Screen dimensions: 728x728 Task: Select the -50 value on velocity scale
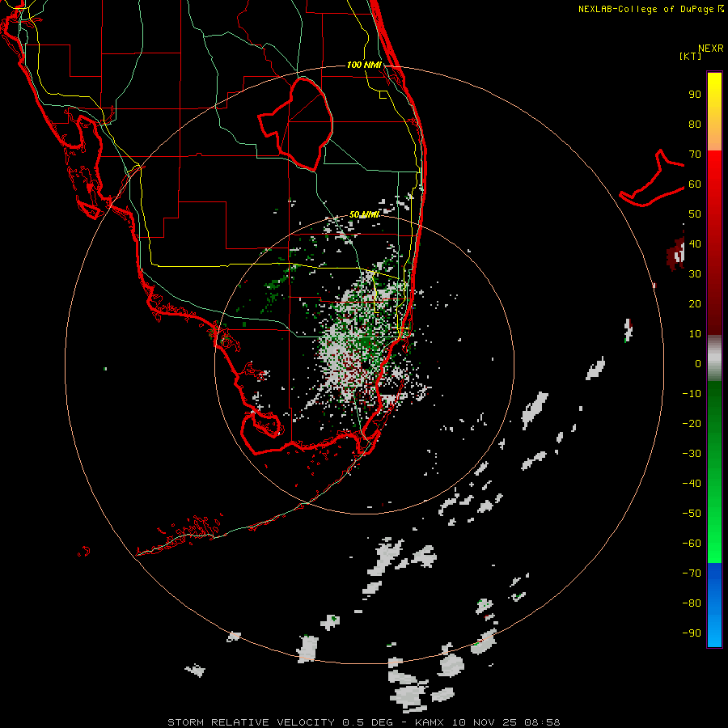coord(692,514)
